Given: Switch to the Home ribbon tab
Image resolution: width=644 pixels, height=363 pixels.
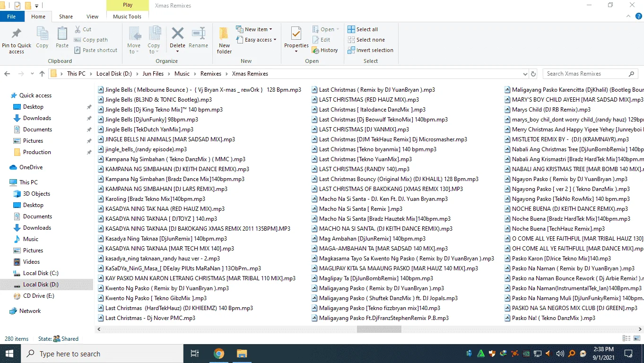Looking at the screenshot, I should coord(38,17).
